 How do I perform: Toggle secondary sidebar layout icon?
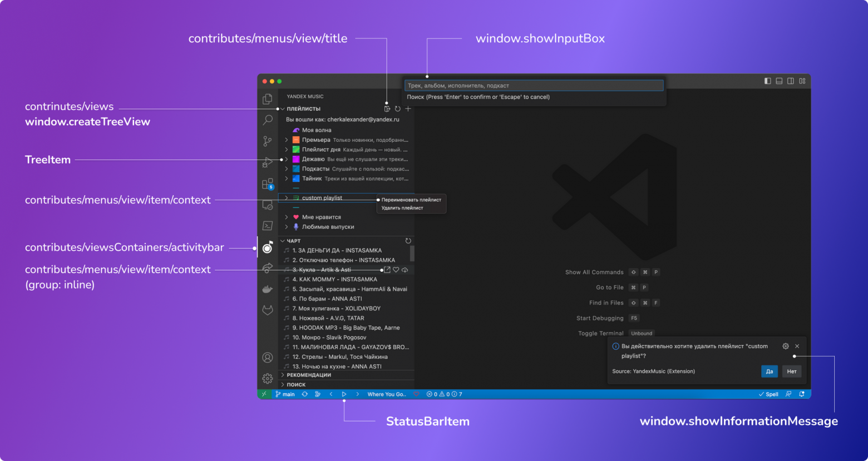click(791, 81)
